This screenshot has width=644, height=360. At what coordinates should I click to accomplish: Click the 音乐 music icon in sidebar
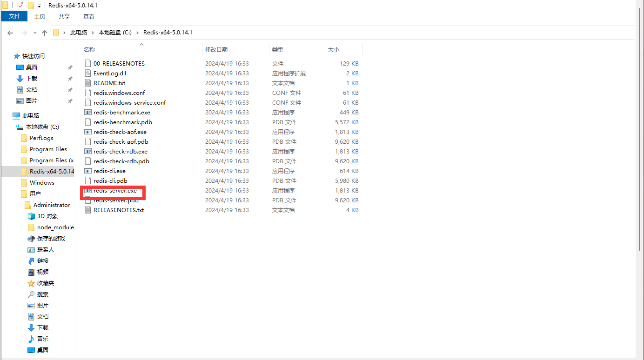point(31,339)
